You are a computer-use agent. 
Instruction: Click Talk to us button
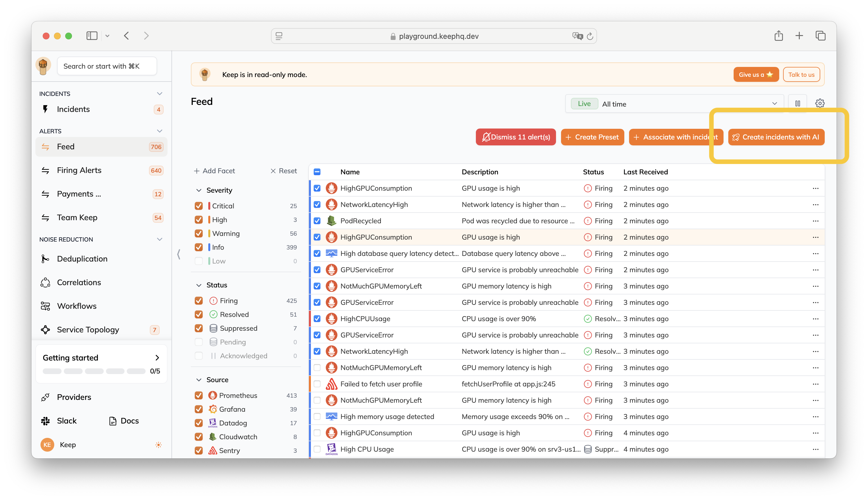[x=801, y=75]
